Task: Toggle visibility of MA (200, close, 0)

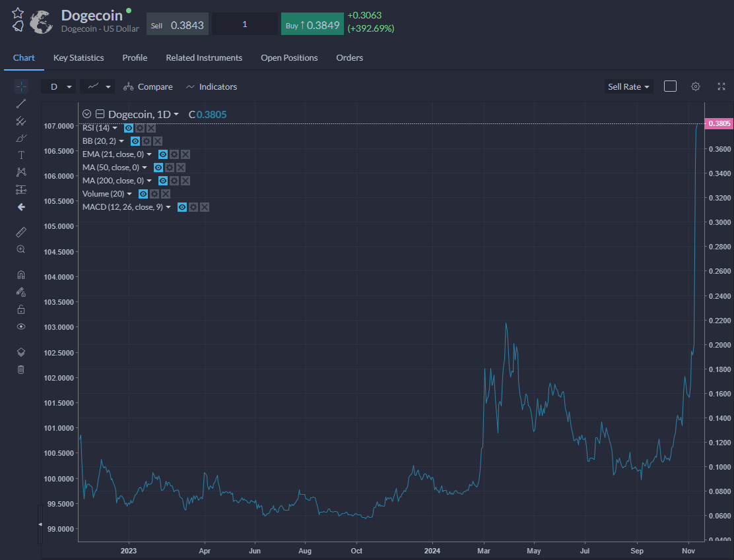Action: [x=163, y=181]
